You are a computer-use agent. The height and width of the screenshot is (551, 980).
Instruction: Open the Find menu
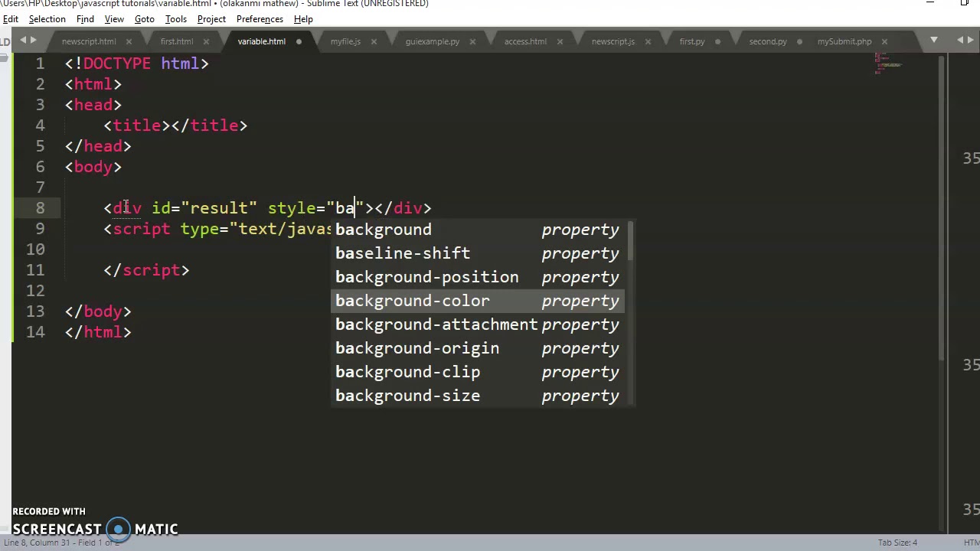(x=85, y=19)
